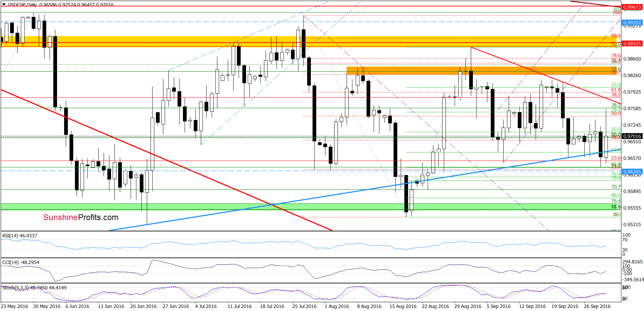Click the 12 Sep 2016 date label
Viewport: 644px width, 311px height.
pyautogui.click(x=532, y=306)
